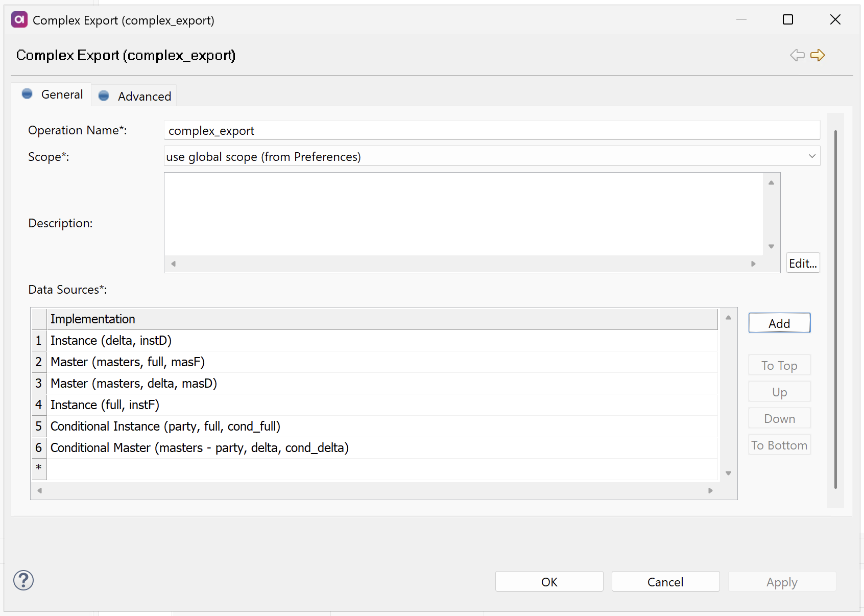Click the application logo in the title bar
Screen dimensions: 864x616
click(19, 20)
